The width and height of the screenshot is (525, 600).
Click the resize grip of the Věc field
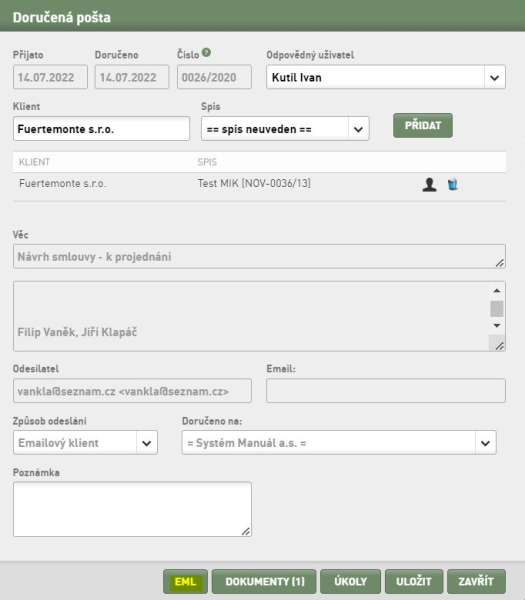[499, 263]
